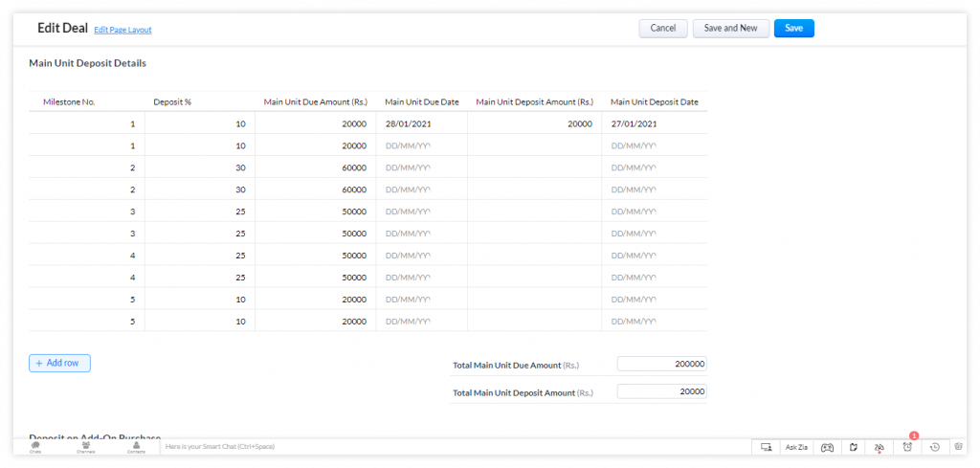Open the recent items history clock icon
Viewport: 980px width, 468px height.
click(935, 447)
